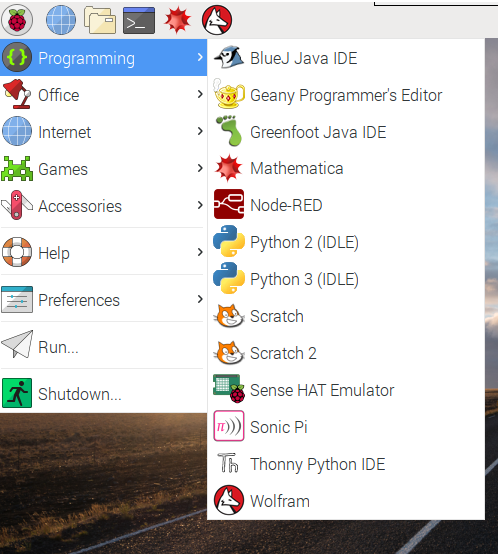Open the Accessories menu category

(x=103, y=205)
